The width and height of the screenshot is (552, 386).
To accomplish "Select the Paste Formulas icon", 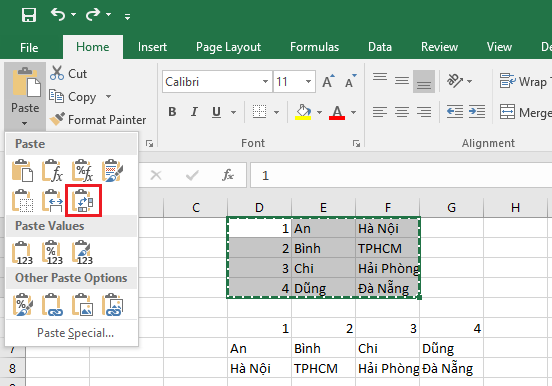I will [52, 170].
